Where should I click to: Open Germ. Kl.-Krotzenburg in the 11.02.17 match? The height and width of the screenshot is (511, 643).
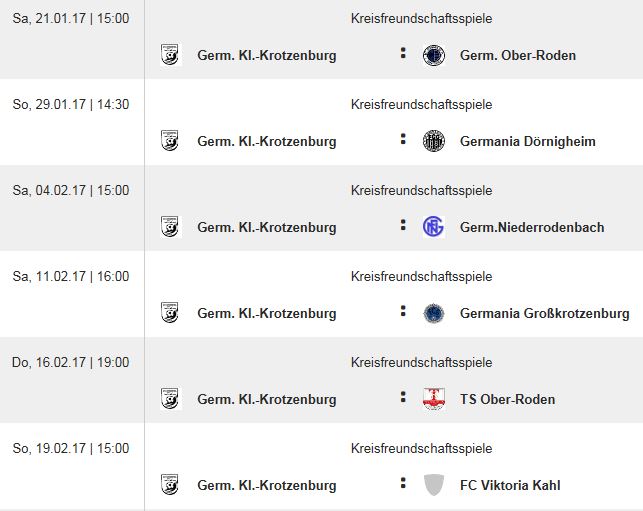pos(267,313)
